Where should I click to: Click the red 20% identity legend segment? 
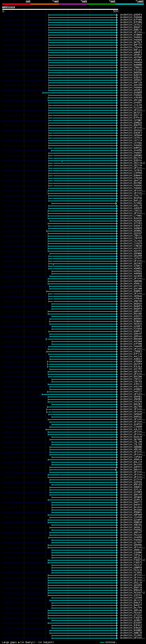point(16,4)
